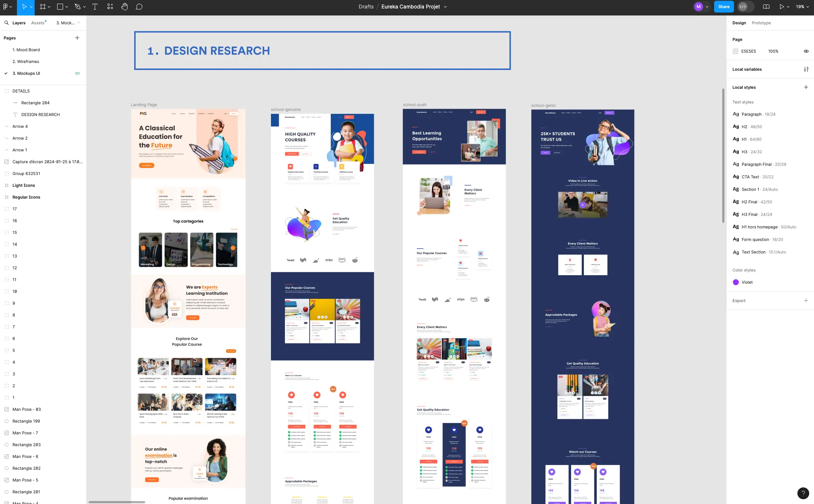
Task: Open presentation options dropdown arrow
Action: click(788, 7)
